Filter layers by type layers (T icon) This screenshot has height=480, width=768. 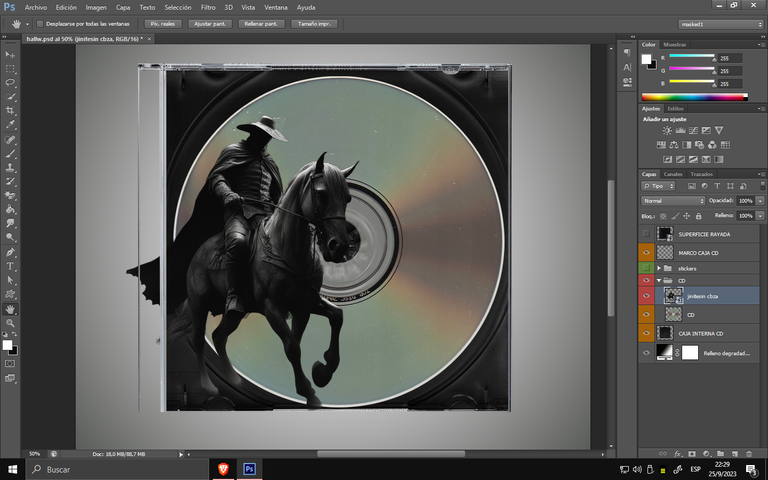point(717,186)
